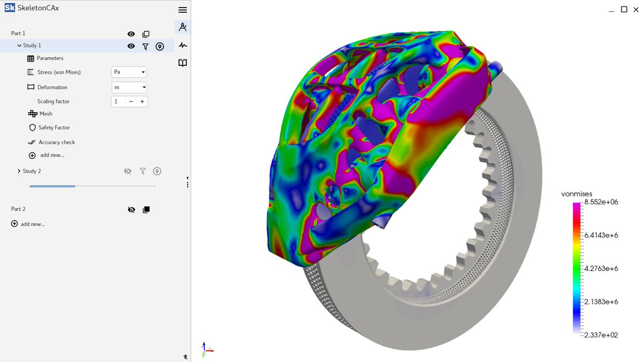This screenshot has width=644, height=362.
Task: Minimize the application window
Action: (612, 11)
